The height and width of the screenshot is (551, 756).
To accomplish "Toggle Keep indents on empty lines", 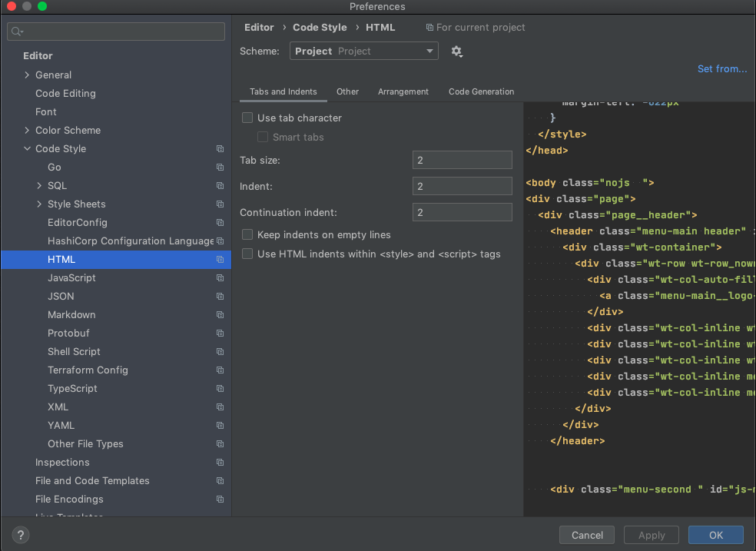I will 247,234.
